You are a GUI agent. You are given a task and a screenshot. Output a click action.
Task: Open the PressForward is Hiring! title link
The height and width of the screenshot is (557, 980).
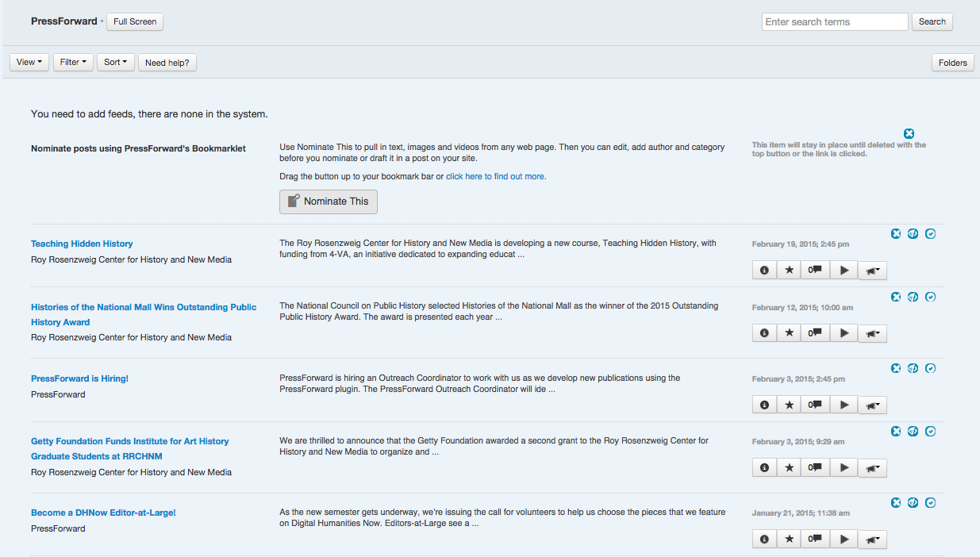coord(79,378)
